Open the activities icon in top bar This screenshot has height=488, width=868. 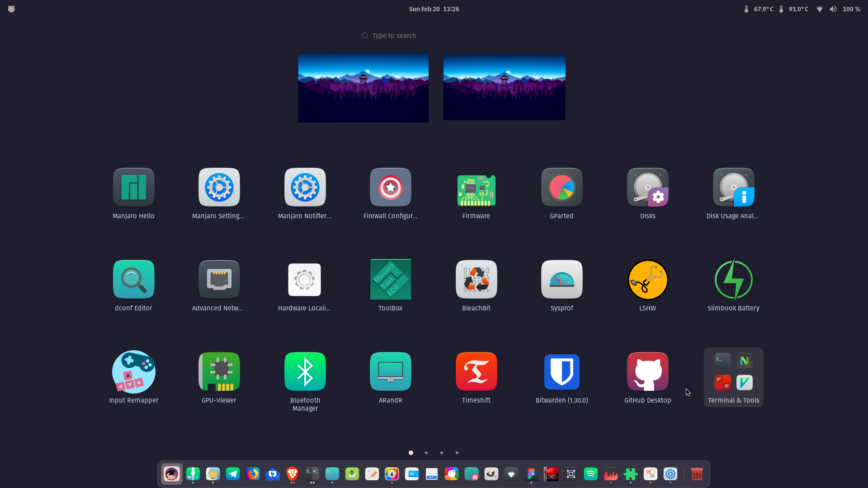click(x=11, y=9)
